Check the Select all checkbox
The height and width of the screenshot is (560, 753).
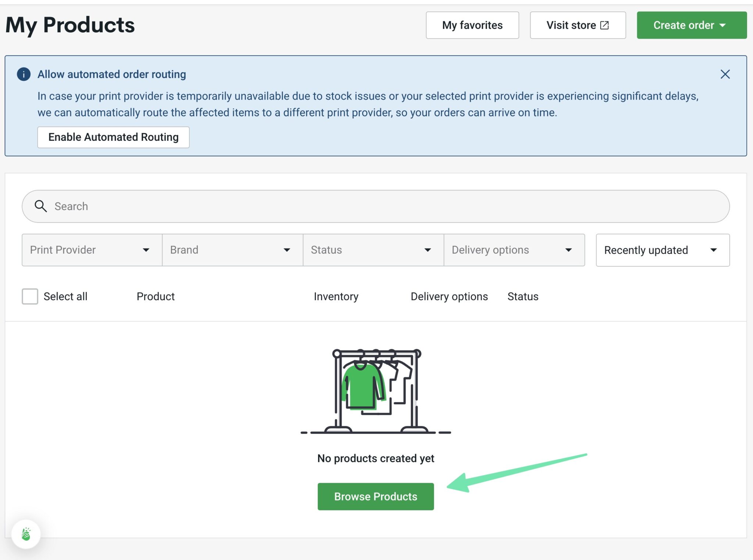30,296
